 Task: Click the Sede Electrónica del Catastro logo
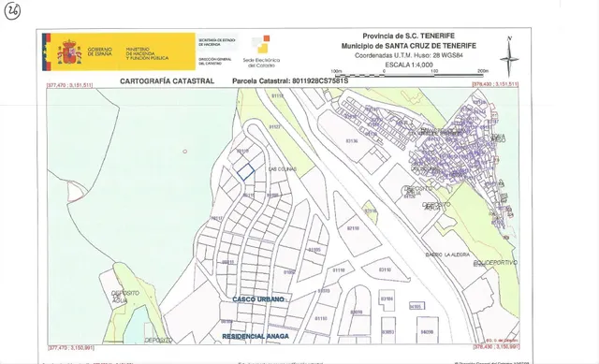click(261, 51)
